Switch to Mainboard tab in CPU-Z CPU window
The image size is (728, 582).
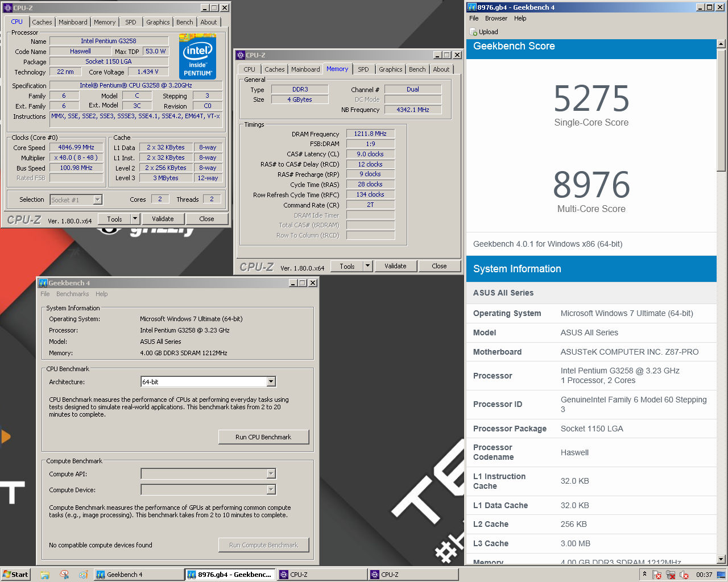pyautogui.click(x=73, y=22)
